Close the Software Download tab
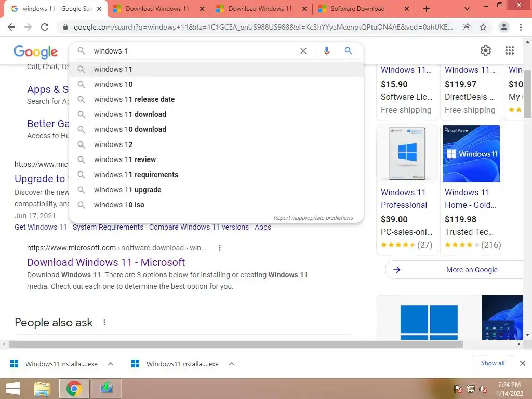This screenshot has height=399, width=532. pos(407,9)
